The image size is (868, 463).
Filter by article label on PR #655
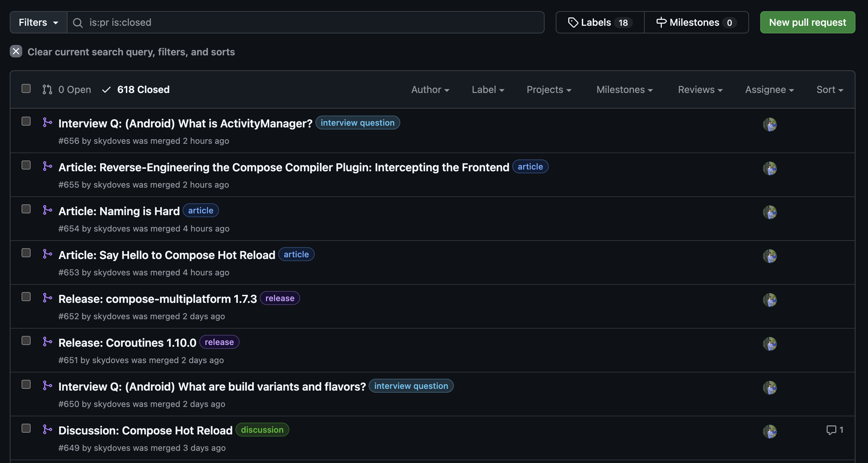pos(530,166)
